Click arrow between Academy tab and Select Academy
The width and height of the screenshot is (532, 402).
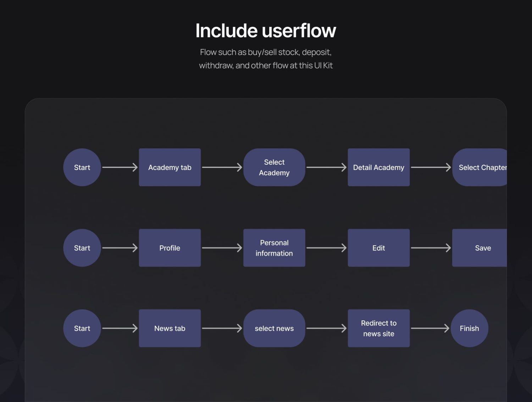click(222, 167)
